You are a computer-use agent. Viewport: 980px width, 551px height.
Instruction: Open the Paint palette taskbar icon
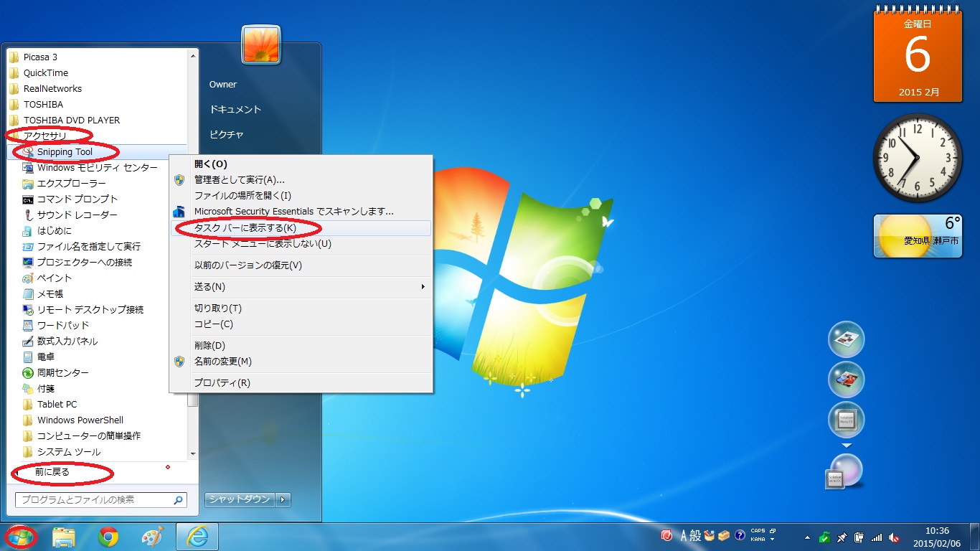153,537
